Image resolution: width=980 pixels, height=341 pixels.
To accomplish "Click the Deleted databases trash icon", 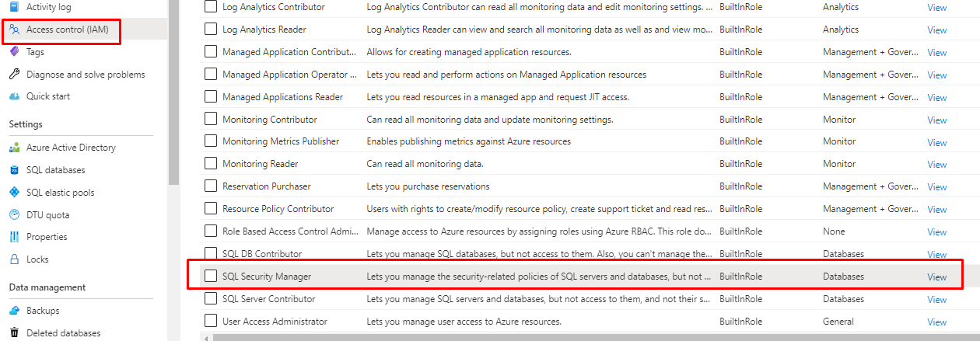I will [14, 333].
